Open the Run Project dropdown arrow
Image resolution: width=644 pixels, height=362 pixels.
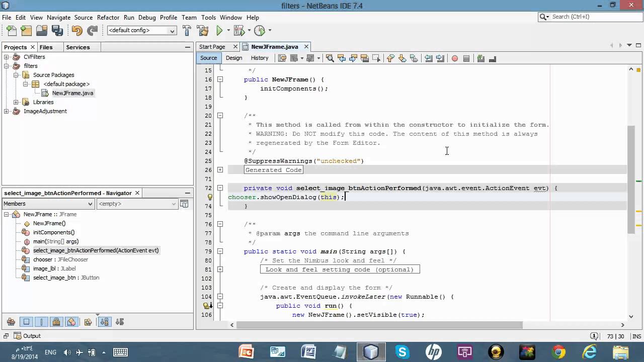click(228, 31)
